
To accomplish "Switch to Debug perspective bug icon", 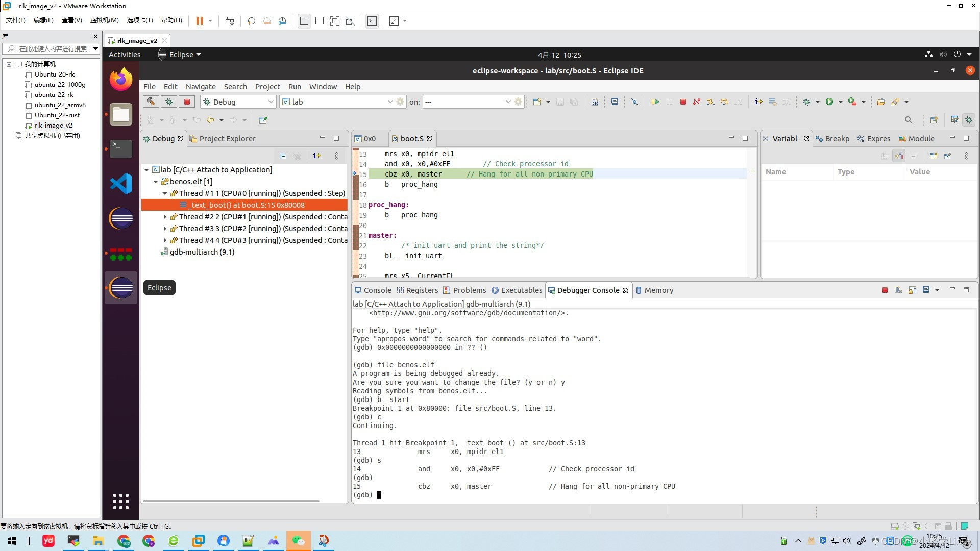I will tap(969, 120).
